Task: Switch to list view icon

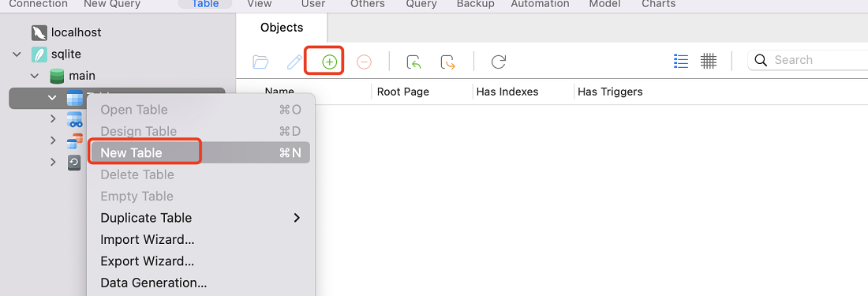Action: point(681,61)
